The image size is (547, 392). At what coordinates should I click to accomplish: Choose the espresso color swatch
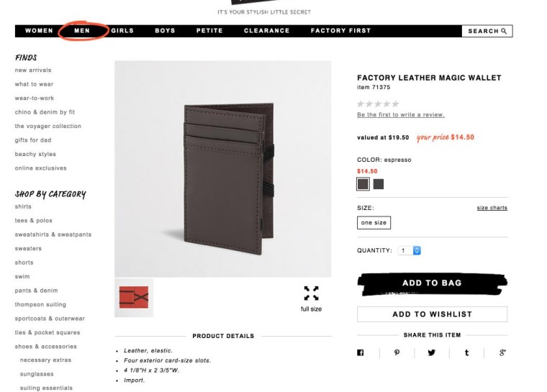[363, 184]
